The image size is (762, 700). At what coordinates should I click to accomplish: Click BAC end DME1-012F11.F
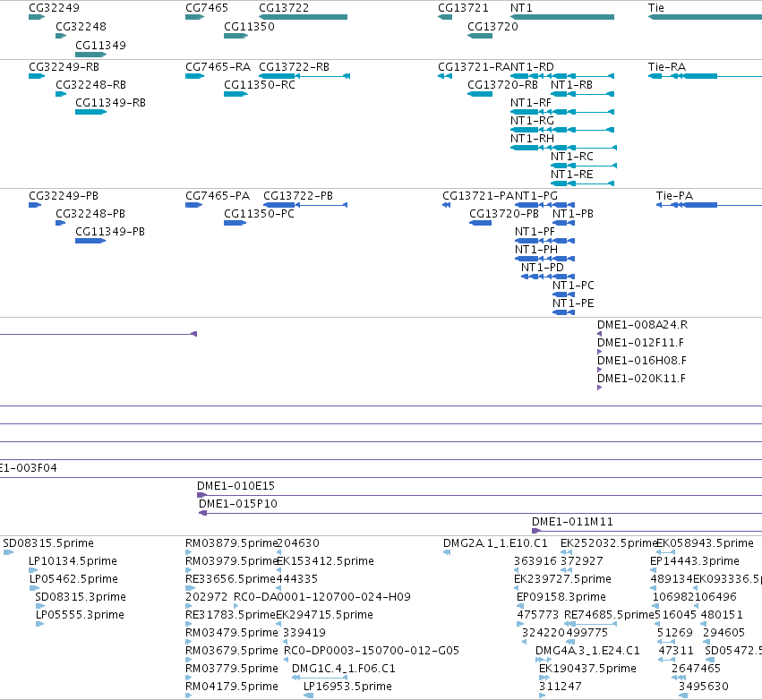pos(640,343)
